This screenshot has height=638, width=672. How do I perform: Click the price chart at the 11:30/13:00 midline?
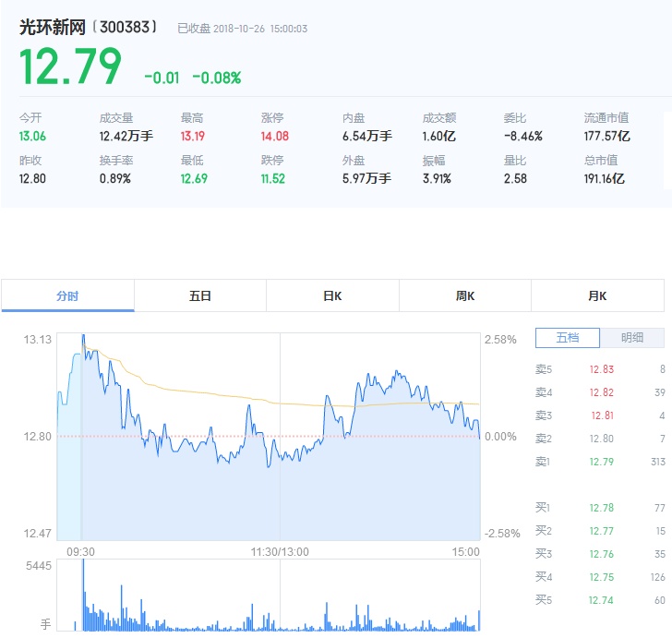280,437
